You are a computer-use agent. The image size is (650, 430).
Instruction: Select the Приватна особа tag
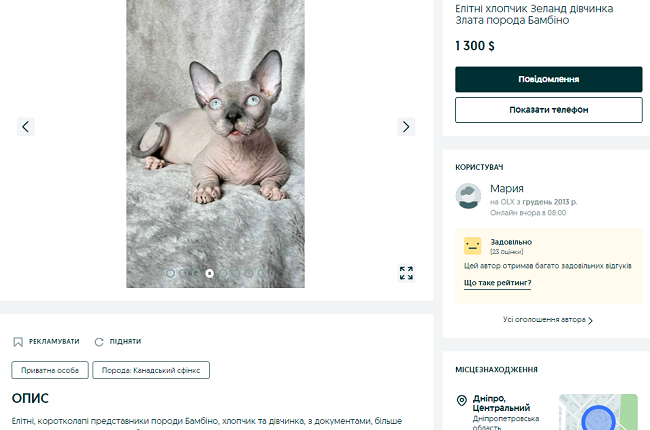(x=50, y=370)
